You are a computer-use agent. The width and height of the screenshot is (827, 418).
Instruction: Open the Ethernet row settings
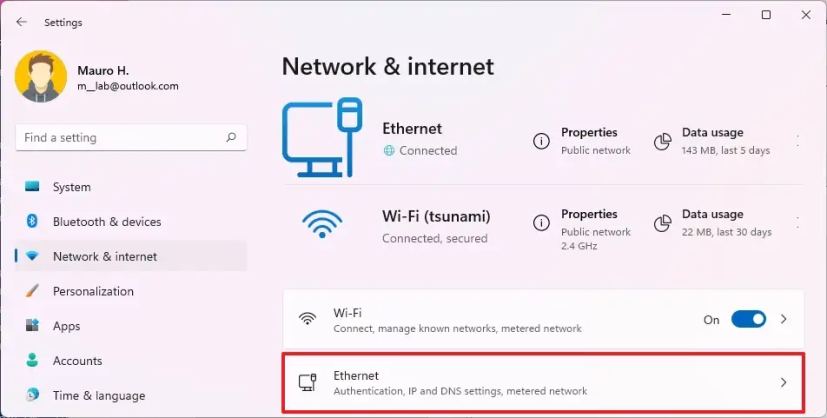[543, 383]
